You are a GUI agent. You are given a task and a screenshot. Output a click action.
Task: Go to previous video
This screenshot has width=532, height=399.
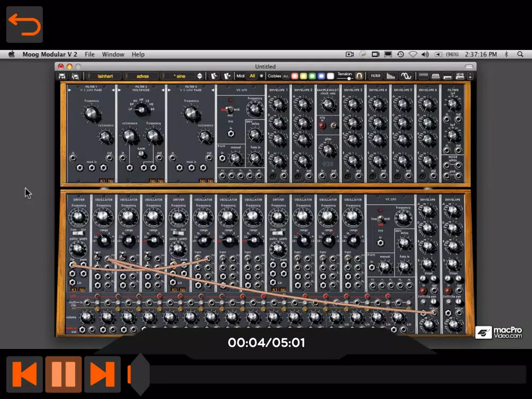click(24, 374)
